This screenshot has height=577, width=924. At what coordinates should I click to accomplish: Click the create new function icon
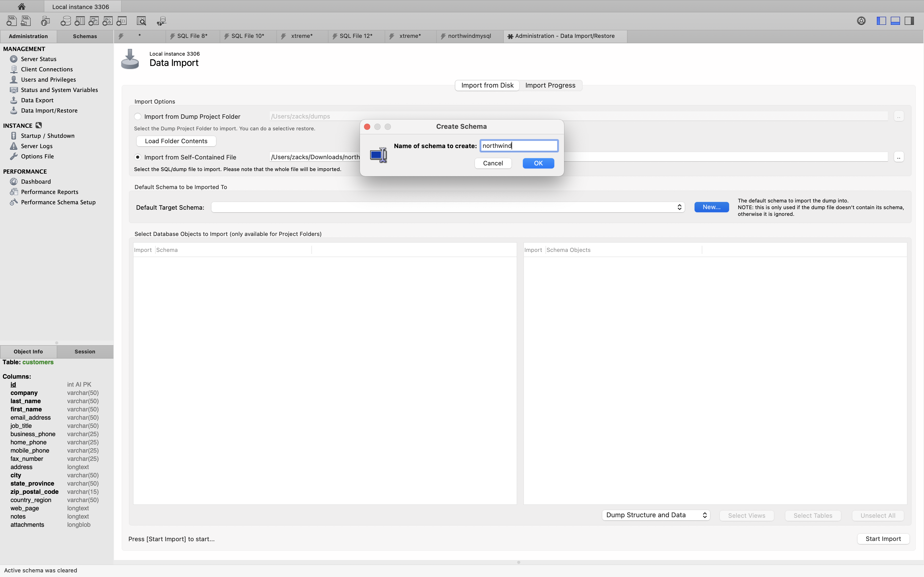click(122, 21)
